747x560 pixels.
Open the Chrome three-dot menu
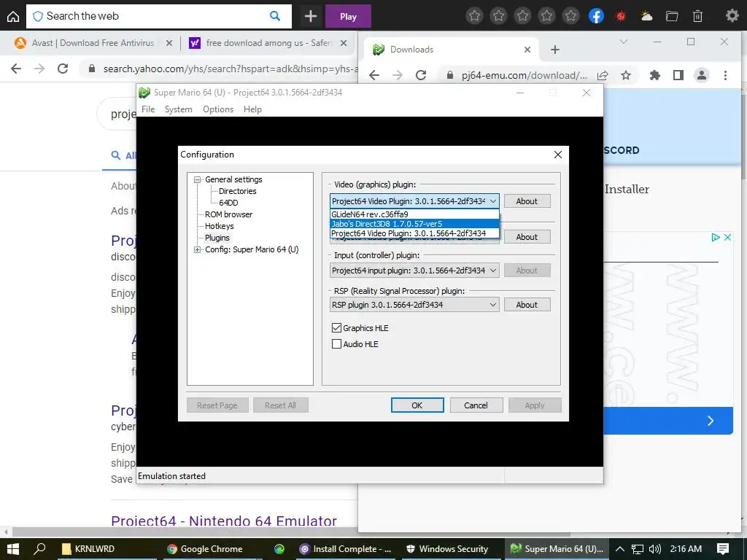pyautogui.click(x=725, y=75)
